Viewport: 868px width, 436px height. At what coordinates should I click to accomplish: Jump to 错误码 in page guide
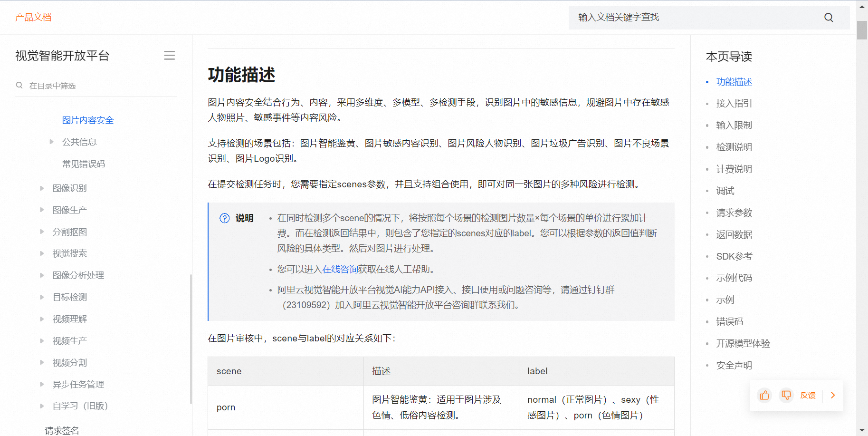click(730, 321)
